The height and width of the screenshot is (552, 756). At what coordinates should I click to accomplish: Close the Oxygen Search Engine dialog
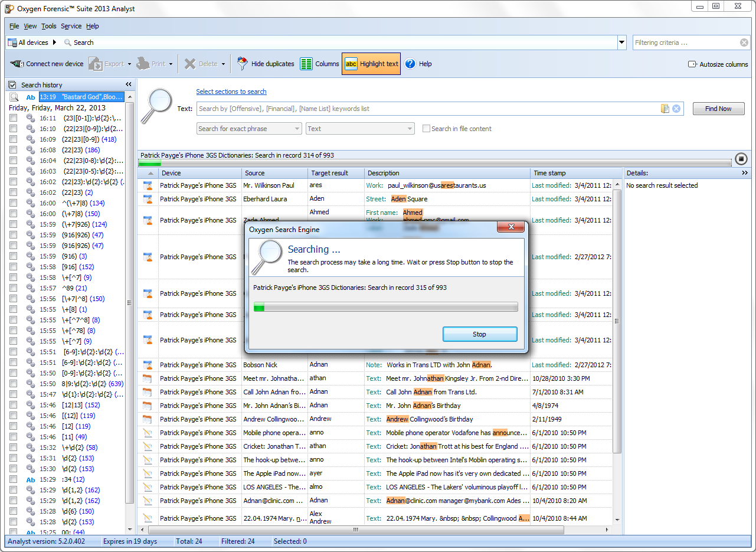510,227
